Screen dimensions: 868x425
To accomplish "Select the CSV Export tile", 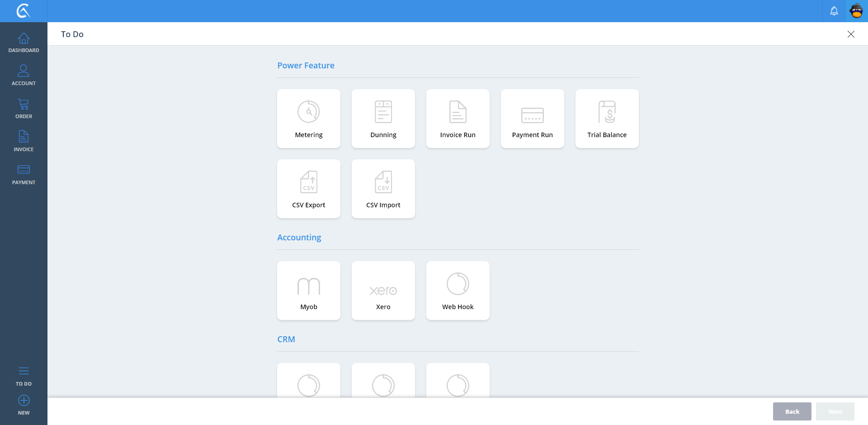I will click(309, 189).
